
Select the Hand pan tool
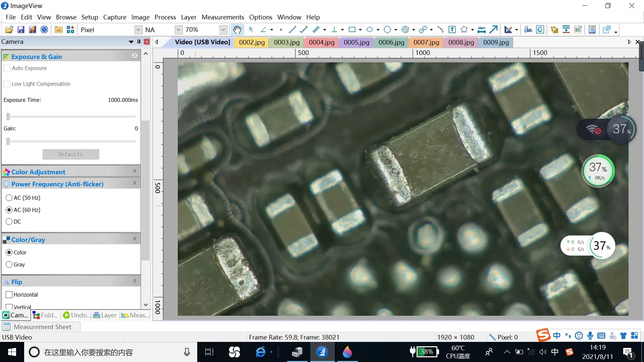[x=237, y=29]
